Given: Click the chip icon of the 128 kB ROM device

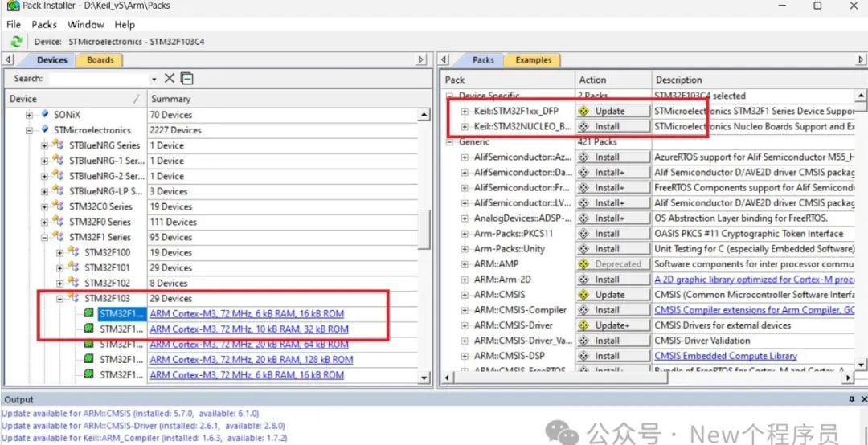Looking at the screenshot, I should tap(88, 359).
